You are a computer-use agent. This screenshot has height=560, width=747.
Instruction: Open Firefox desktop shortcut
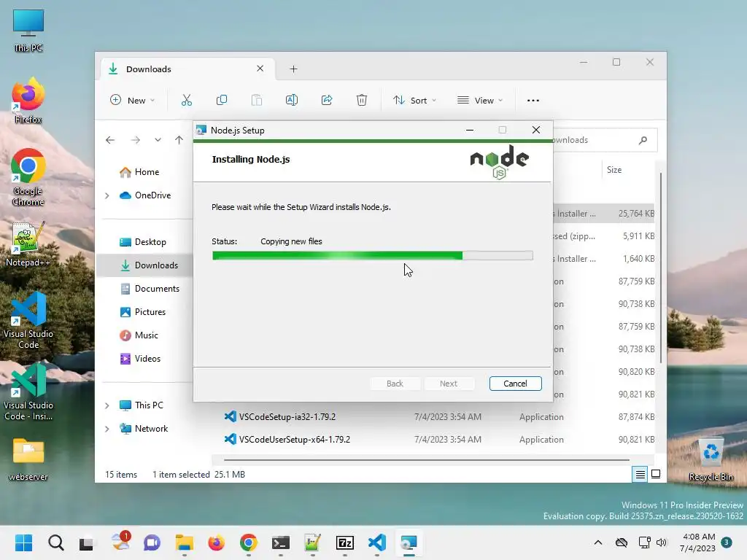pyautogui.click(x=28, y=101)
